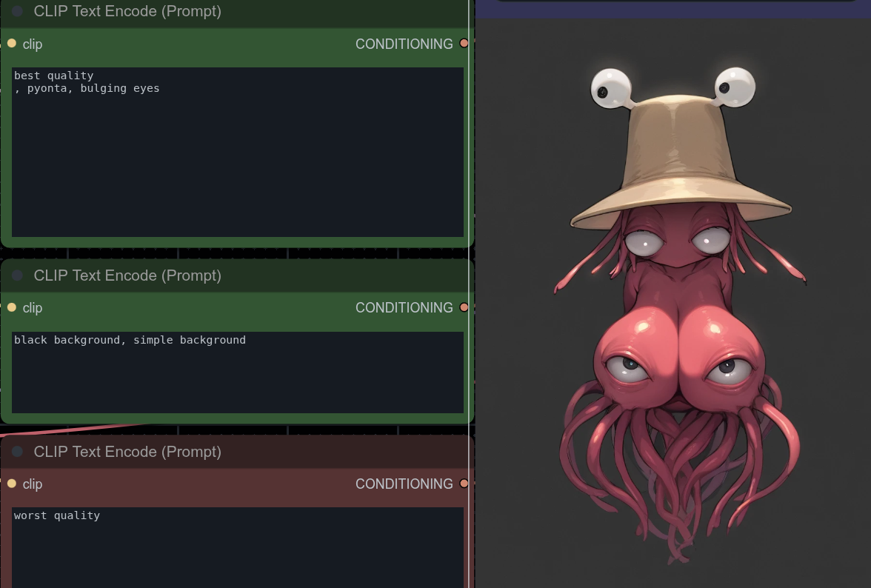Select the title of the 'black background' CLIP Text Encode node

click(x=127, y=275)
